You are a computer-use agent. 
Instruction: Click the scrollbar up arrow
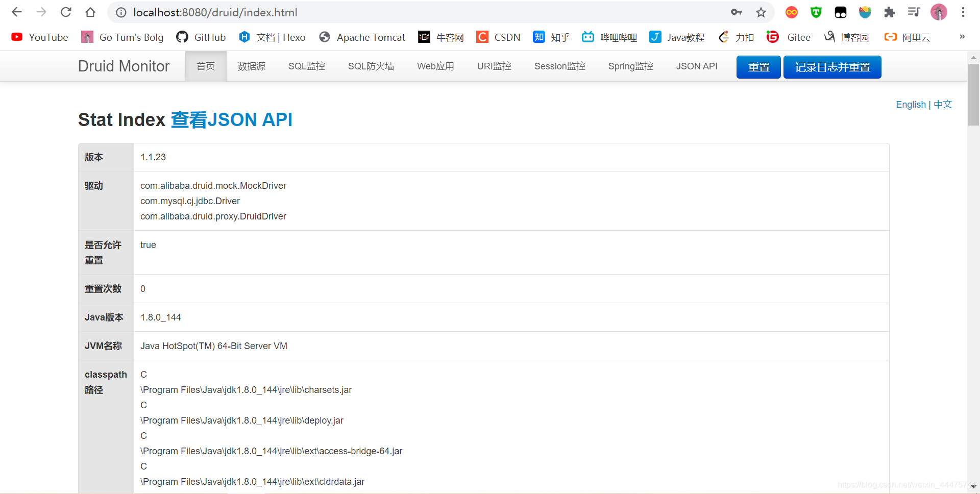[x=973, y=58]
